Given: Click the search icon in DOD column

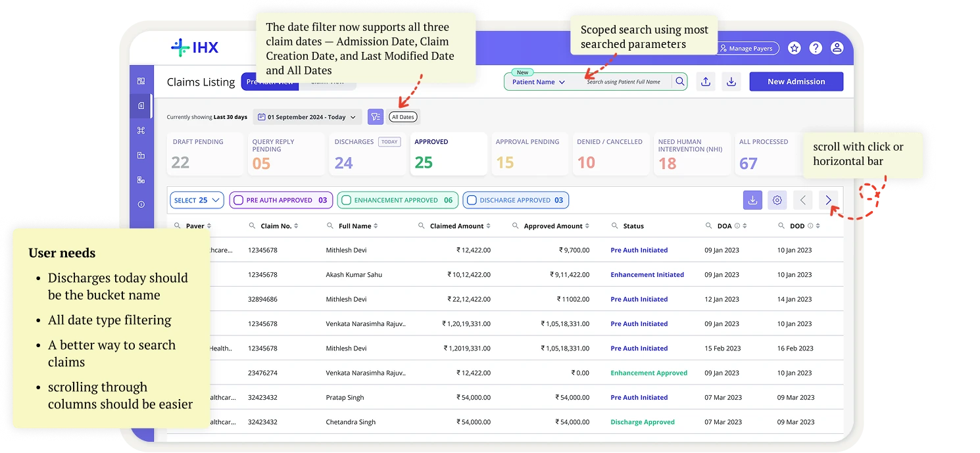Looking at the screenshot, I should click(781, 226).
